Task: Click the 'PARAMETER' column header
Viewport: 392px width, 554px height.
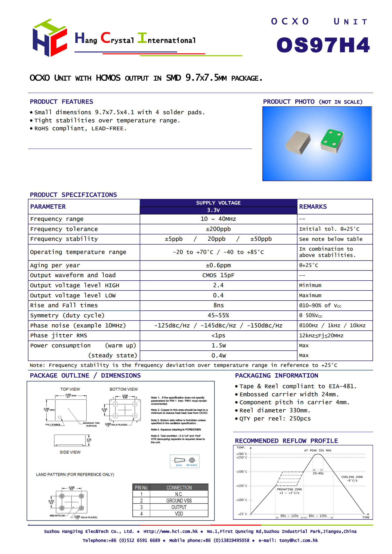Action: [48, 207]
